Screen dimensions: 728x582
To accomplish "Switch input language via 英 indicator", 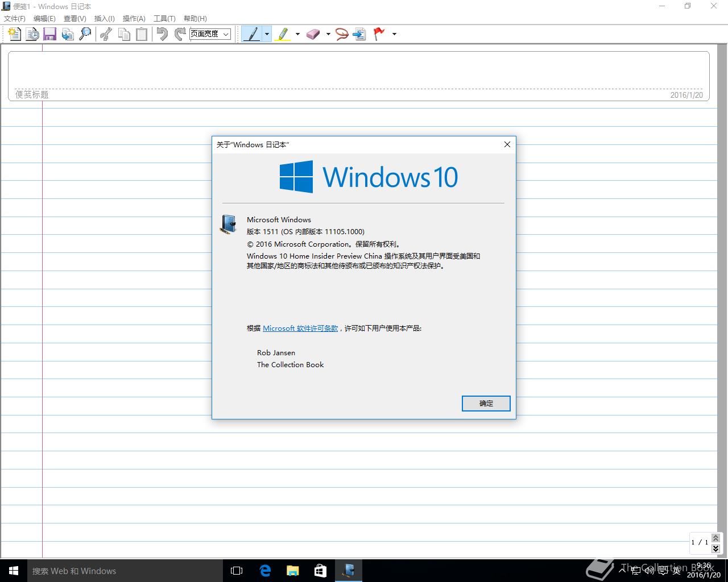I will point(677,571).
